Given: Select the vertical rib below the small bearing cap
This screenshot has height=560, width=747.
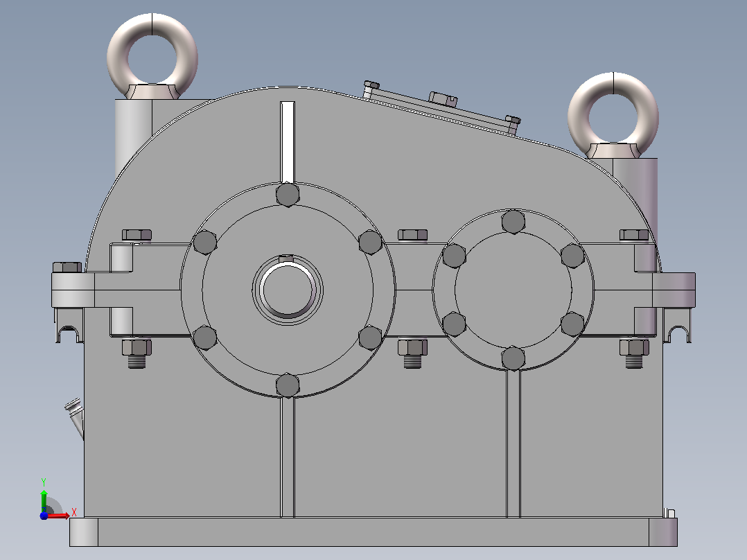Looking at the screenshot, I should tap(513, 444).
